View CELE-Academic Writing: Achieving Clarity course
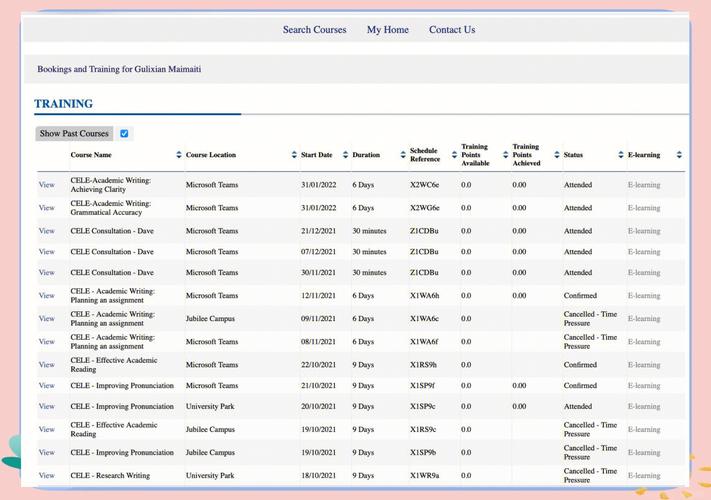711x500 pixels. pyautogui.click(x=46, y=185)
